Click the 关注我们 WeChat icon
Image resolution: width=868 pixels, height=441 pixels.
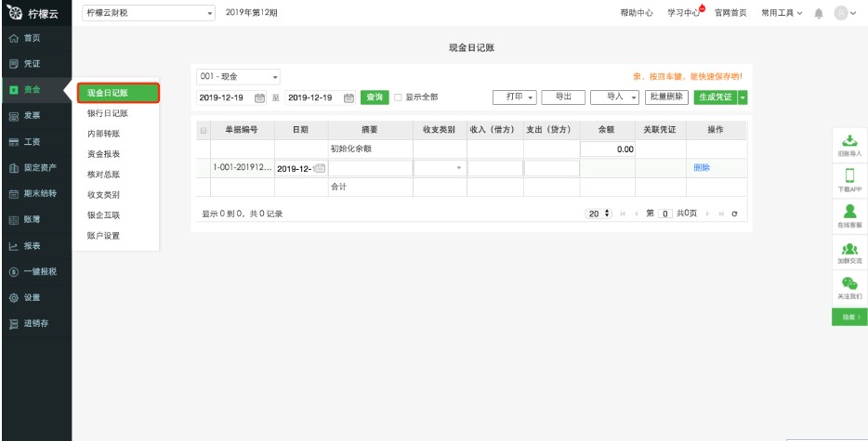[849, 284]
